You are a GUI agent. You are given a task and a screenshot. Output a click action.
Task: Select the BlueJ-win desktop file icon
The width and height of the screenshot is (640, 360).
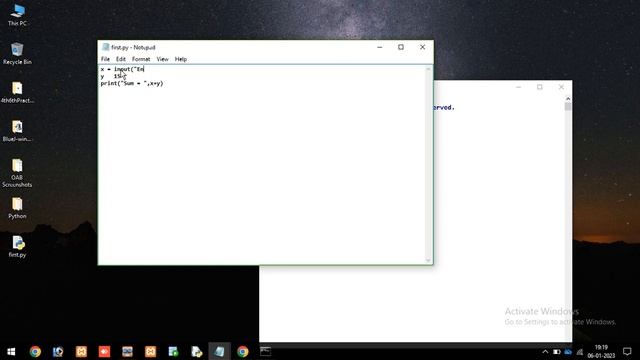(x=17, y=131)
